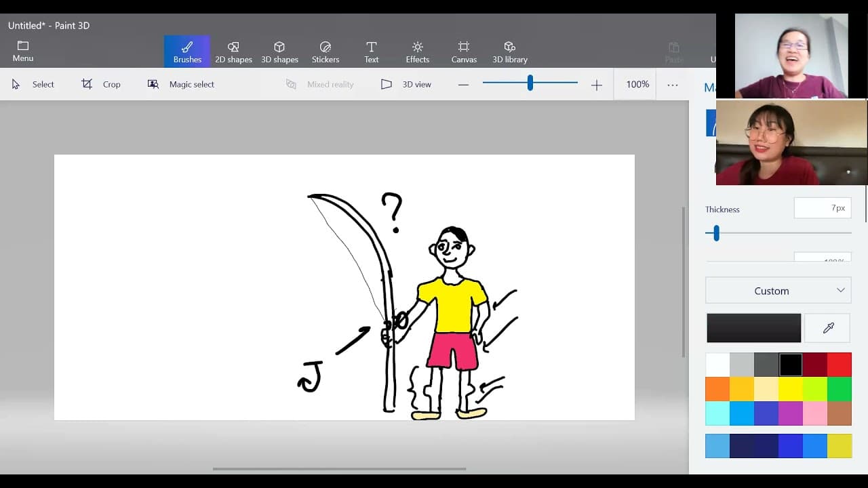Click the current color preview bar
The image size is (868, 488).
[x=753, y=328]
